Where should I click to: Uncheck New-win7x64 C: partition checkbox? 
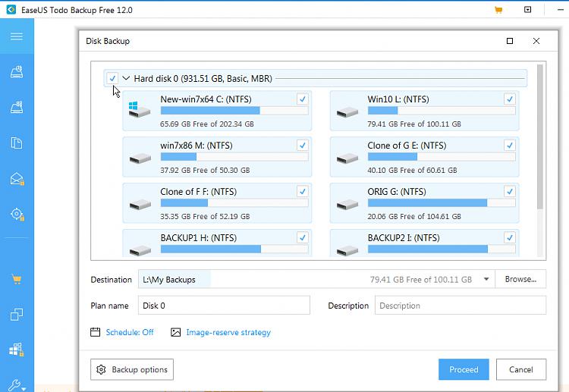point(302,99)
